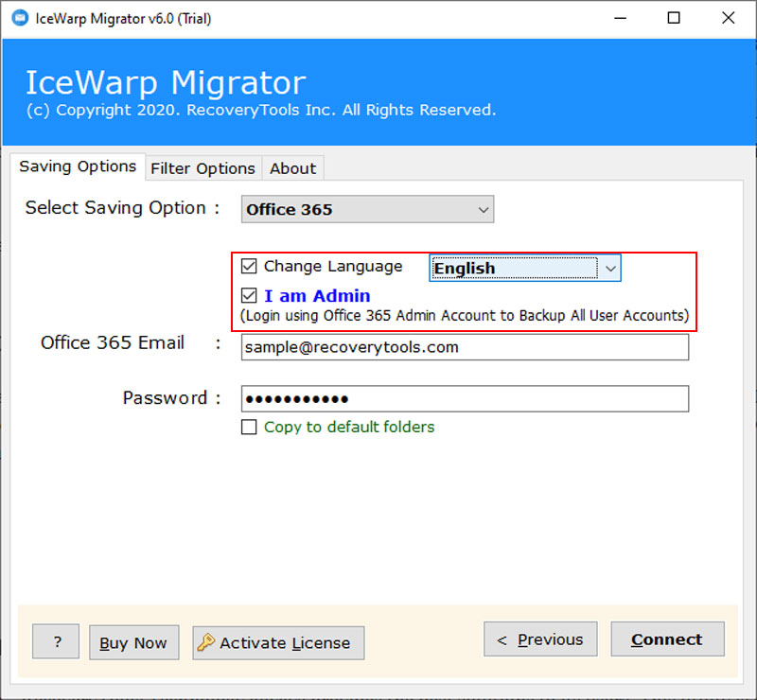Click the Password input field
This screenshot has width=757, height=700.
point(465,399)
